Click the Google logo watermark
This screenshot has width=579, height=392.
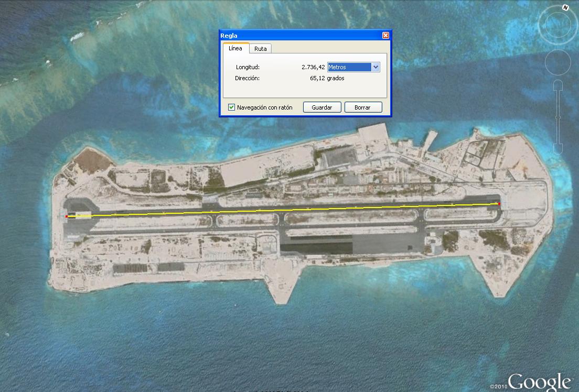tap(539, 382)
